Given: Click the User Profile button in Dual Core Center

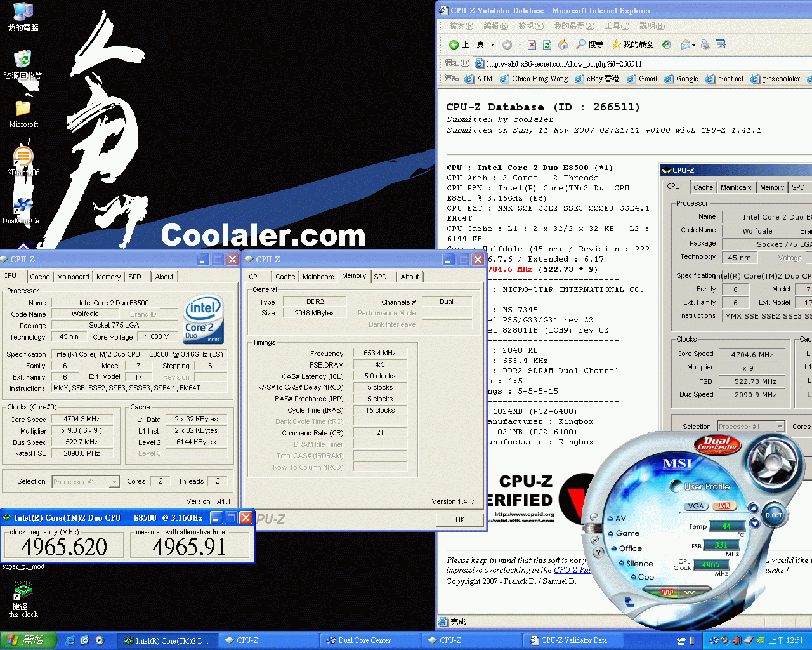Looking at the screenshot, I should point(700,487).
